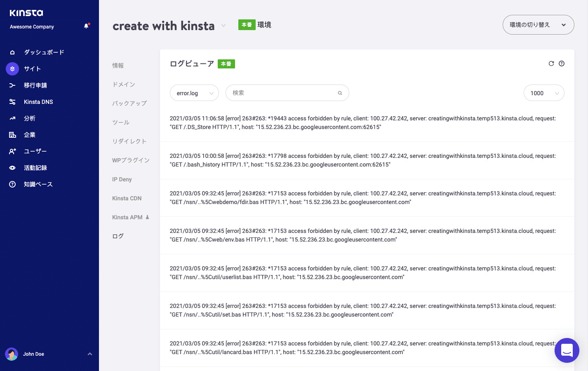Open the ユーザー users section icon
588x371 pixels.
(x=12, y=151)
